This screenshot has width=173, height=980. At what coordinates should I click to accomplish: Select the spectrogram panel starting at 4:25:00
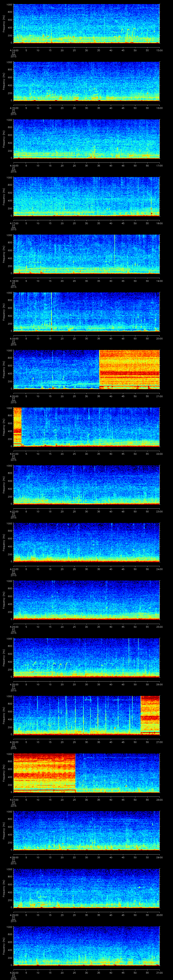(x=86, y=657)
